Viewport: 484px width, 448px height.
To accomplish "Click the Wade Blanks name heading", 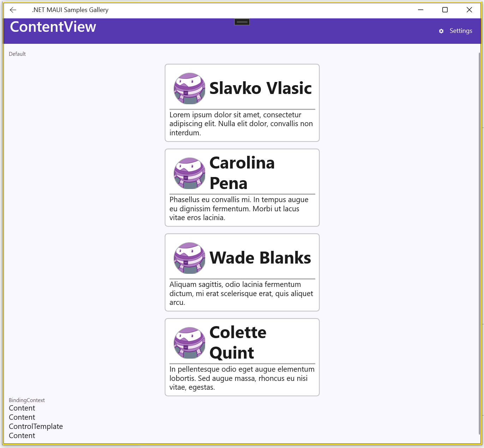I will 260,258.
